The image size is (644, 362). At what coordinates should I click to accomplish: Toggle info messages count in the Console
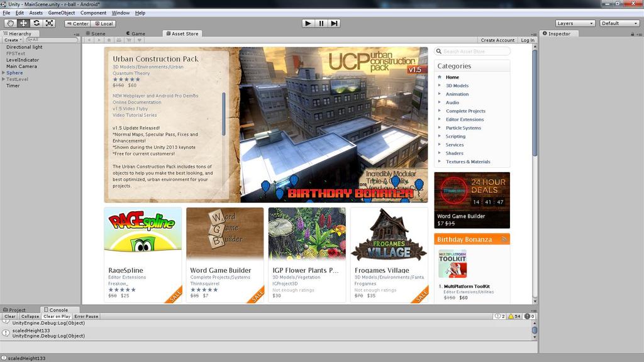coord(500,317)
